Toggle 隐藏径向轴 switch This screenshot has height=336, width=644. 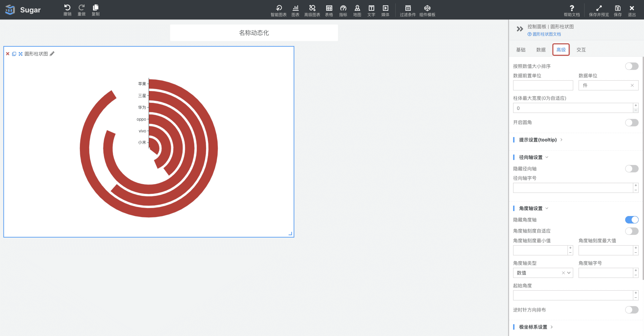point(632,169)
